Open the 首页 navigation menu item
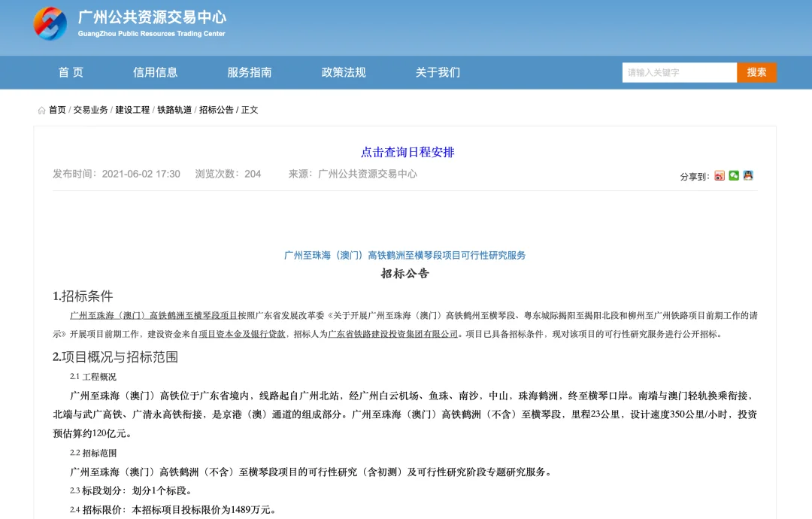Screen dimensions: 812x519 pyautogui.click(x=71, y=72)
